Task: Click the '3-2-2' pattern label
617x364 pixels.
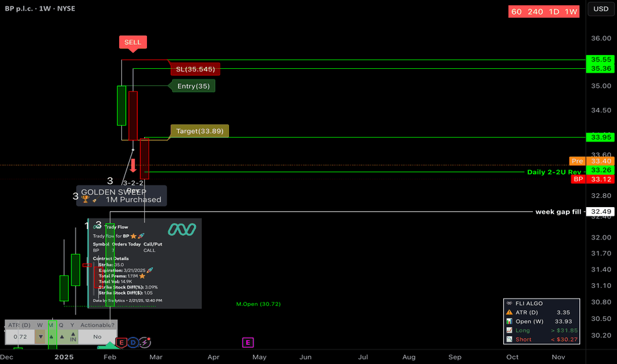Action: click(133, 183)
